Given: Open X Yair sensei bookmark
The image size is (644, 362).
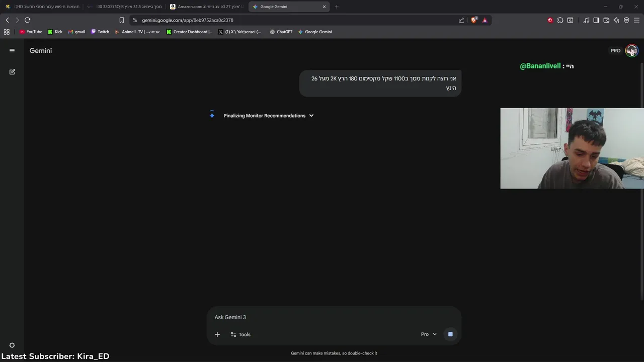Looking at the screenshot, I should [x=239, y=32].
